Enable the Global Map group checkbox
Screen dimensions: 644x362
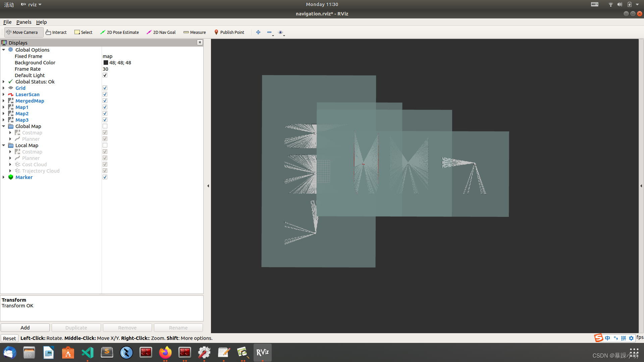click(x=105, y=126)
